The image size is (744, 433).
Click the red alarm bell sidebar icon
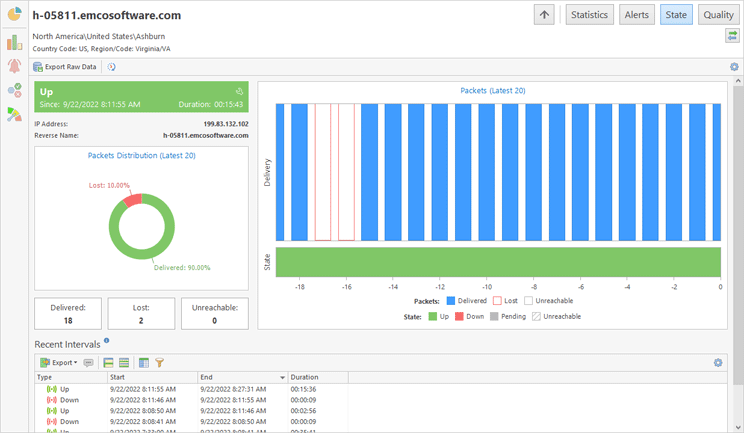(14, 66)
